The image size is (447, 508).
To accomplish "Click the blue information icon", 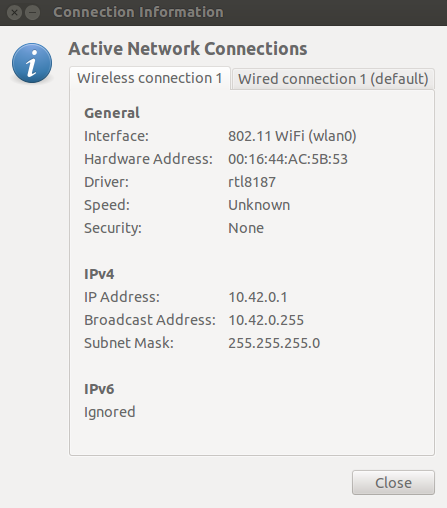I will tap(32, 63).
